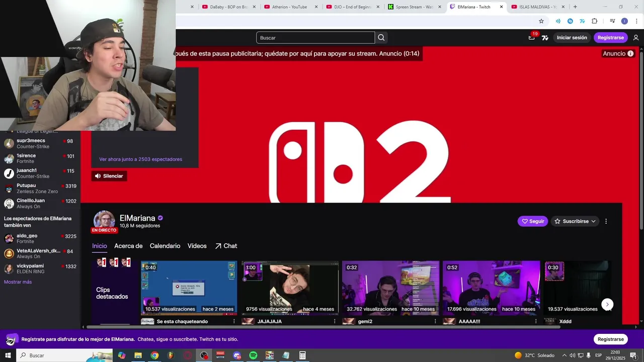The height and width of the screenshot is (362, 644).
Task: Click the Iniciar sesión button
Action: (x=572, y=38)
